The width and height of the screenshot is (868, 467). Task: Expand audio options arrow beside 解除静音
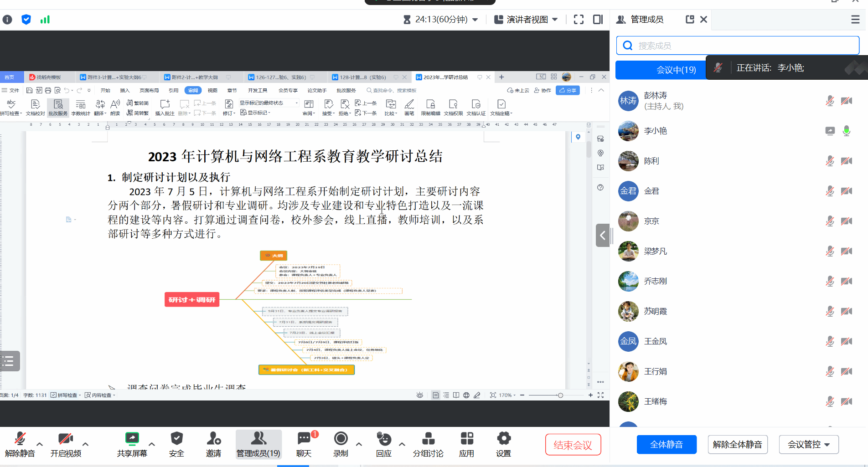40,444
